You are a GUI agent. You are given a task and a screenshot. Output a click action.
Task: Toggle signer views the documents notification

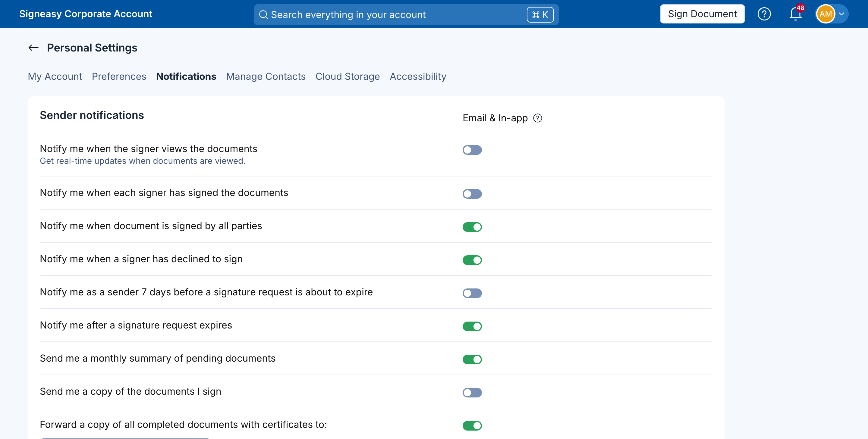tap(472, 150)
